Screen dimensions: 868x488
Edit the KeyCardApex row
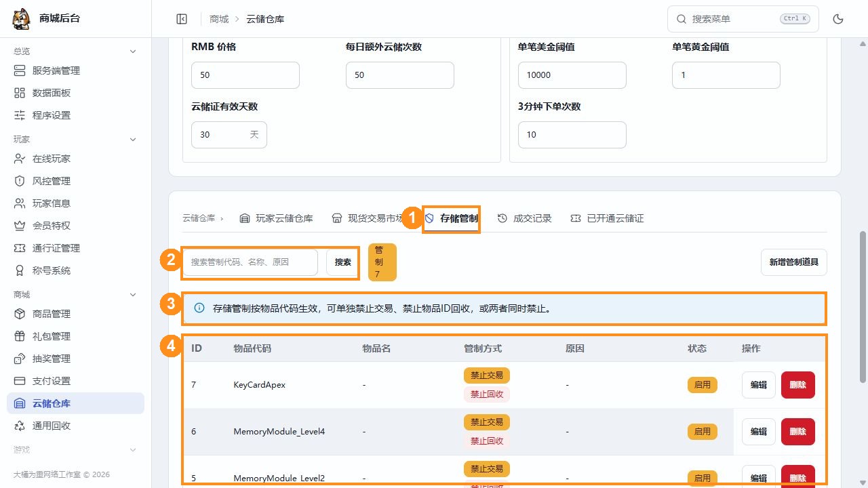click(759, 385)
